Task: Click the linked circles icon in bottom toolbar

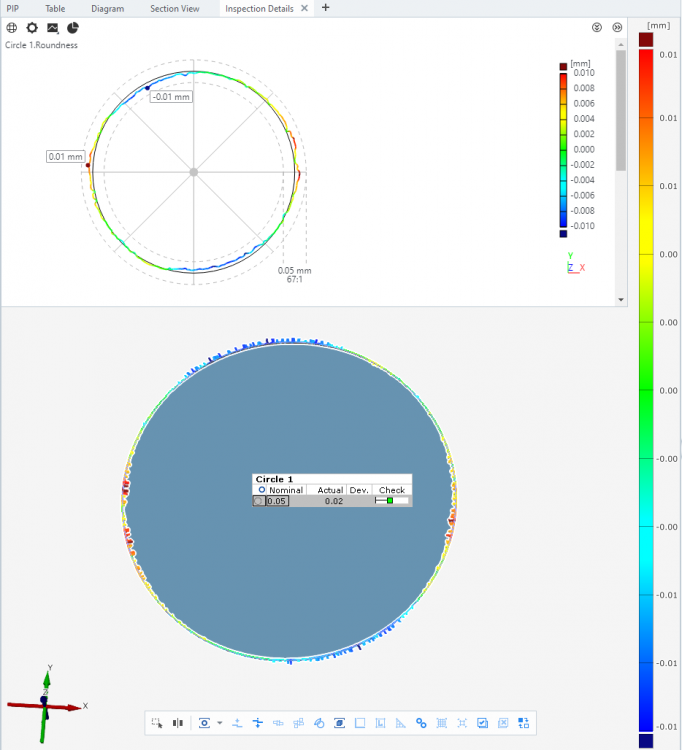Action: [x=421, y=723]
